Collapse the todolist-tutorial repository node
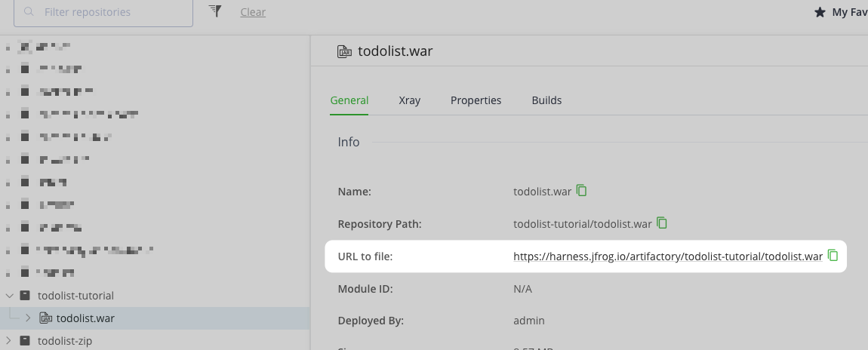Image resolution: width=868 pixels, height=350 pixels. [9, 296]
